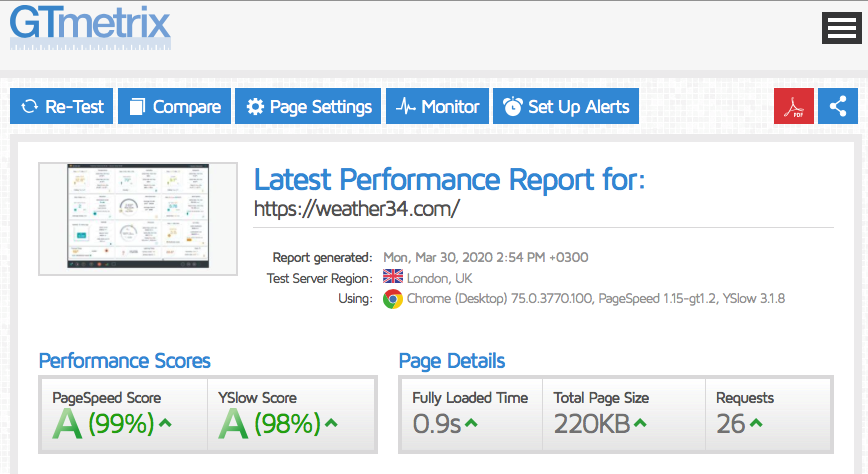This screenshot has height=474, width=868.
Task: Click the 26 requests value
Action: tap(731, 424)
